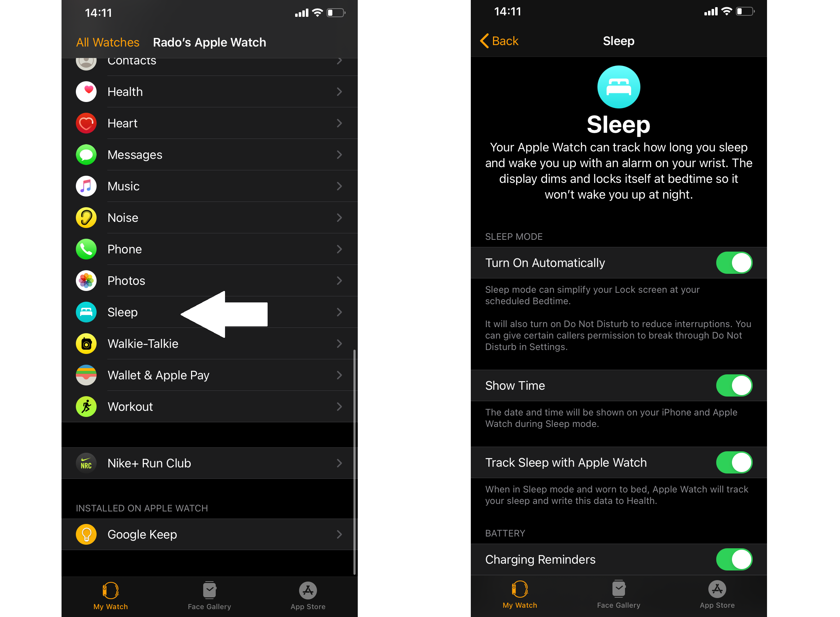
Task: Open the Sleep settings page
Action: 122,312
